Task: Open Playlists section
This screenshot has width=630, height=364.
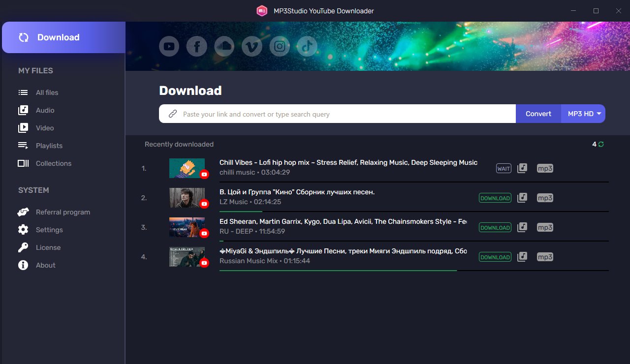Action: [x=49, y=146]
